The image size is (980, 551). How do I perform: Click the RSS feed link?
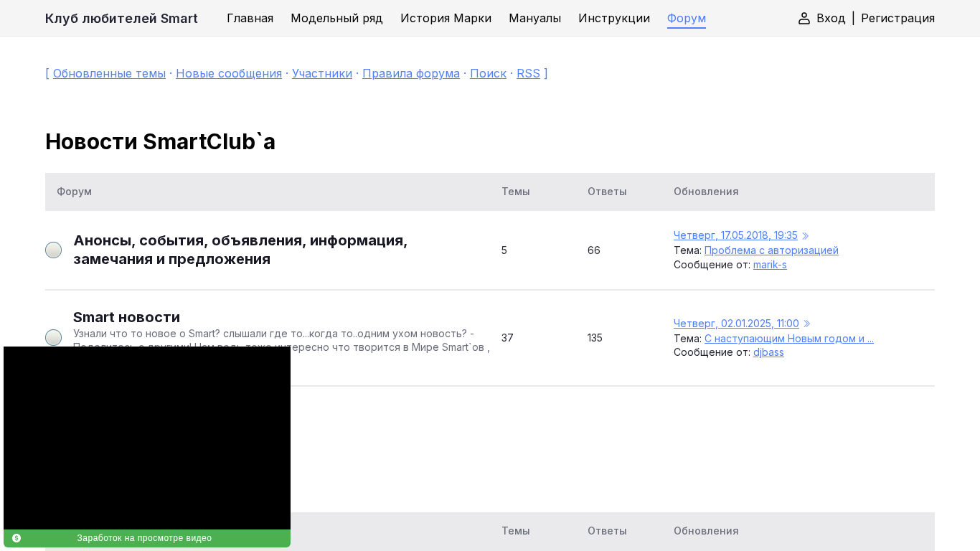pyautogui.click(x=528, y=73)
